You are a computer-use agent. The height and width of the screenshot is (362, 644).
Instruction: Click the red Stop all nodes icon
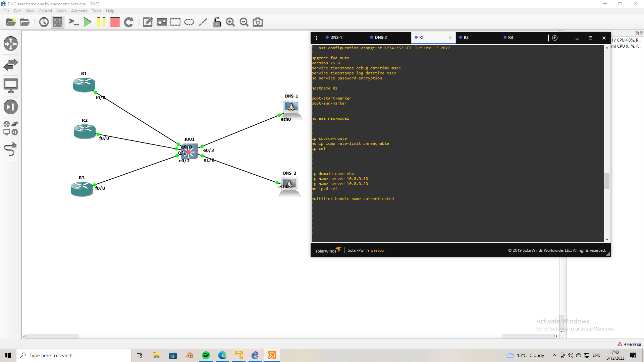click(115, 22)
